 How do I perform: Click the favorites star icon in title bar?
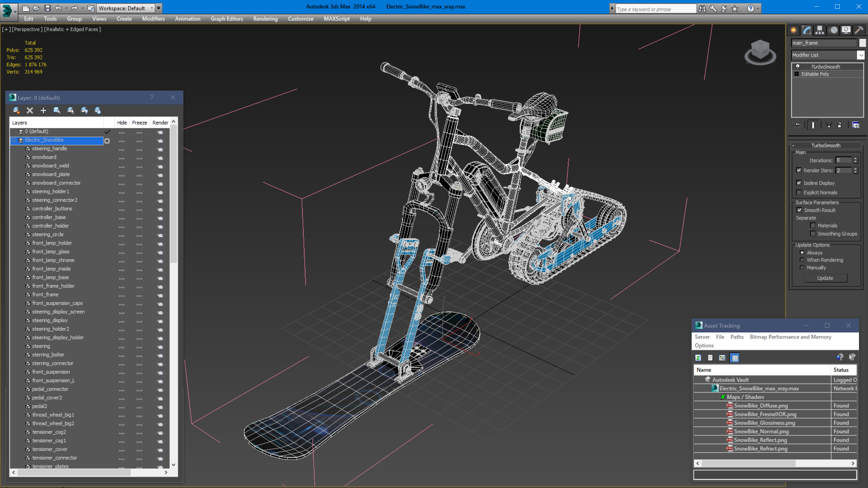(735, 9)
